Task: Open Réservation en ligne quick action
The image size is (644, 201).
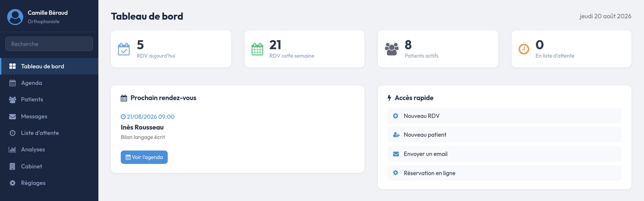Action: click(505, 173)
